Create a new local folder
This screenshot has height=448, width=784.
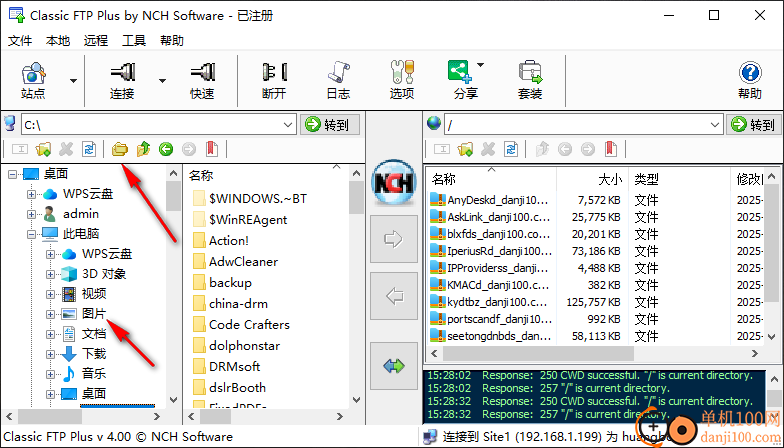click(43, 149)
